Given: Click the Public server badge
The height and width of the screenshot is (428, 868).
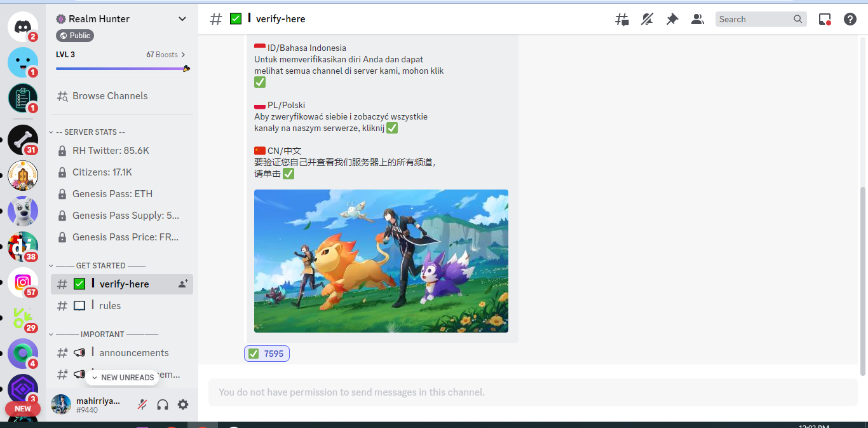Looking at the screenshot, I should click(75, 36).
